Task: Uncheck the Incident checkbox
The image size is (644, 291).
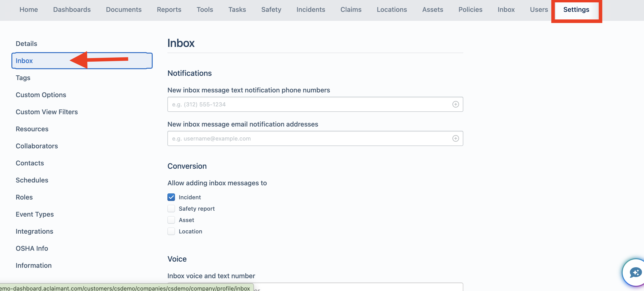Action: pos(171,197)
